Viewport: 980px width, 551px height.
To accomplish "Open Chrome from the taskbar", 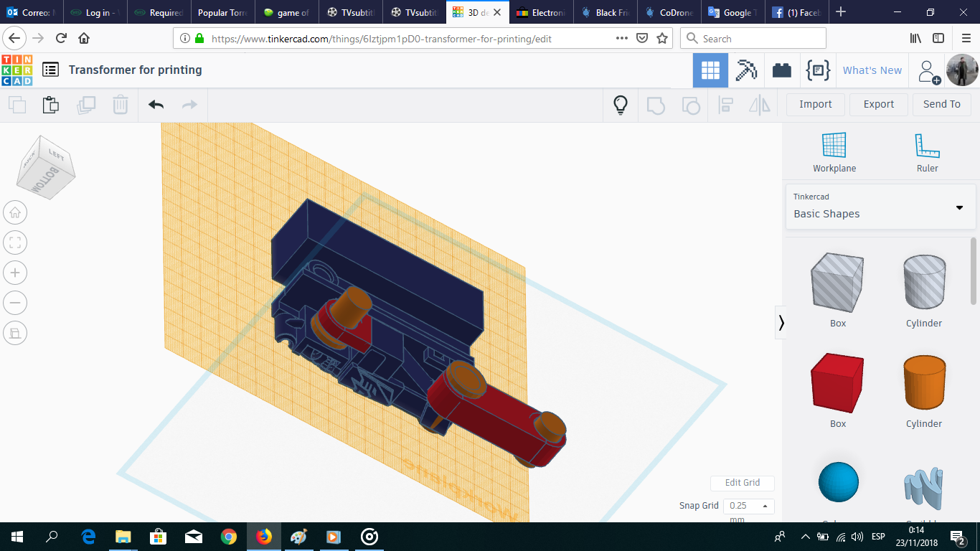I will coord(229,537).
